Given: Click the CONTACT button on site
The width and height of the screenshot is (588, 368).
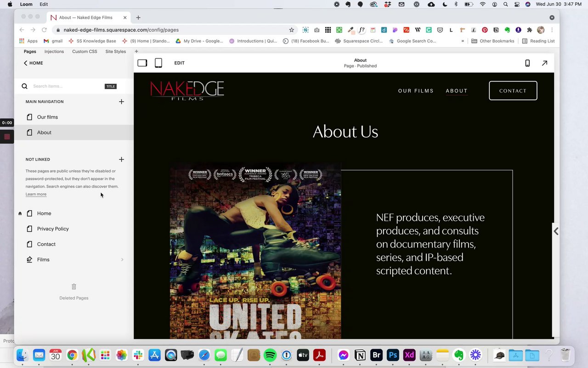Looking at the screenshot, I should click(513, 91).
